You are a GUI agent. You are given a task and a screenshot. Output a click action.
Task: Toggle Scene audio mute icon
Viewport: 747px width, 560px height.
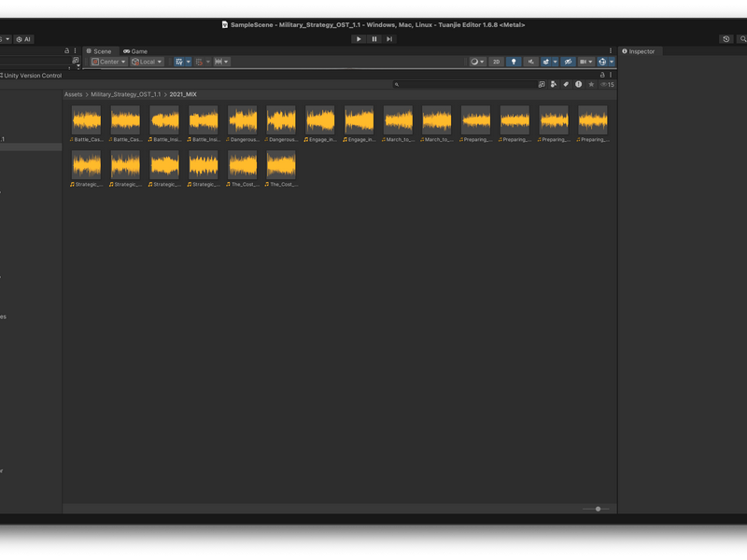coord(530,62)
